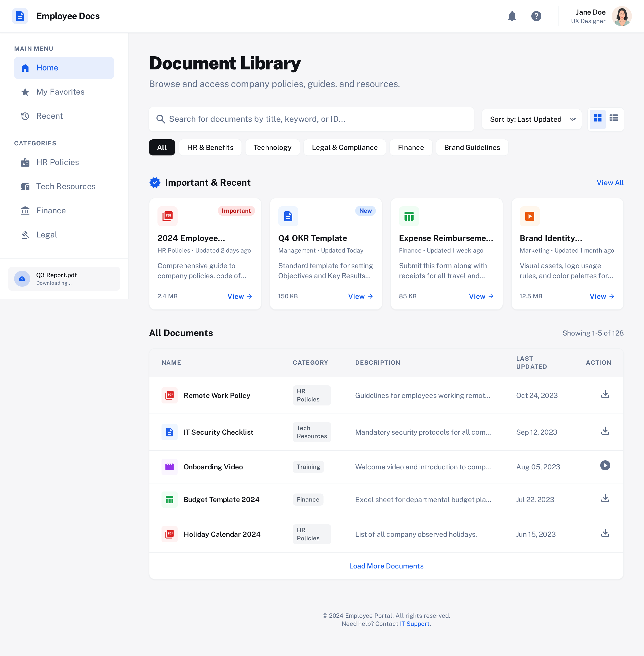Click the Budget Template 2024 spreadsheet icon

click(170, 500)
